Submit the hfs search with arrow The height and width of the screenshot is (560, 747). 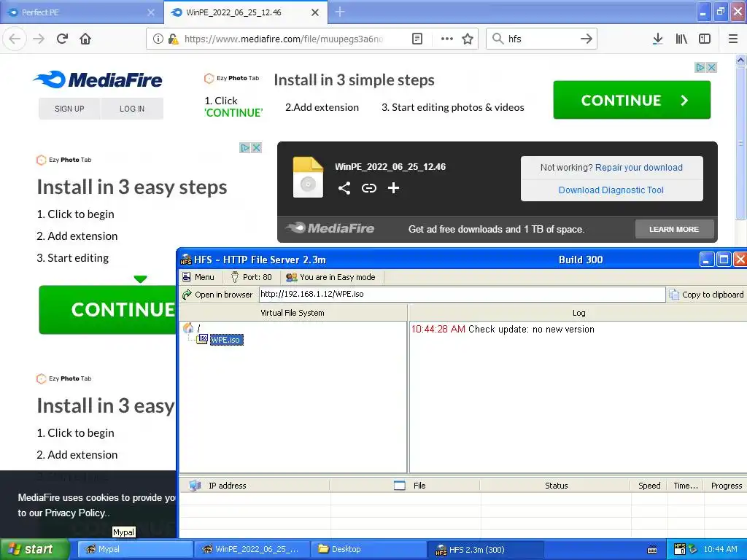click(586, 39)
